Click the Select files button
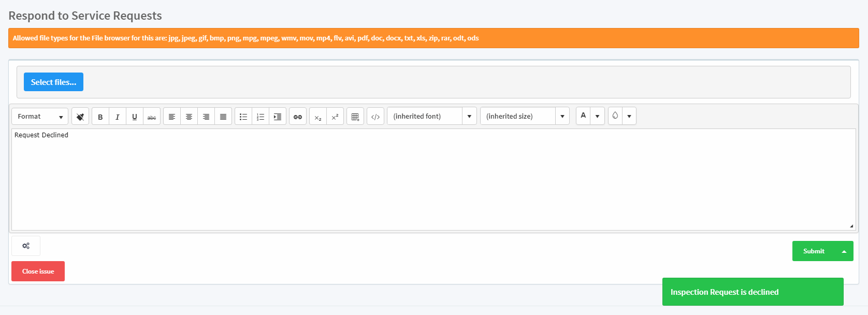Screen dimensions: 868x315 click(x=53, y=82)
